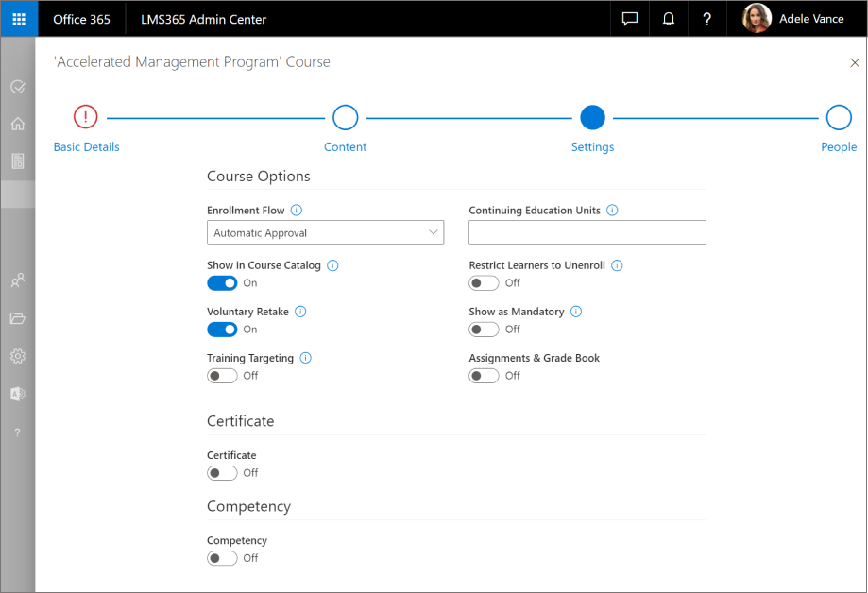Disable the Show in Course Catalog toggle

coord(222,283)
